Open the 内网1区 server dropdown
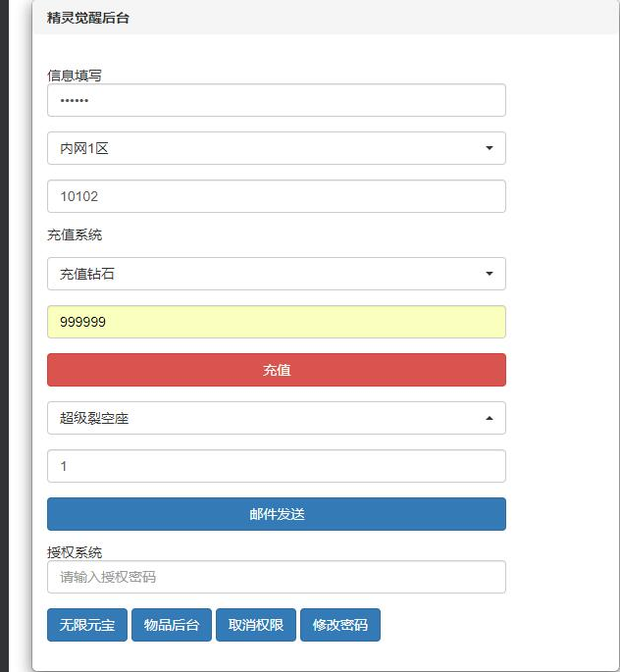The image size is (620, 672). [x=276, y=148]
